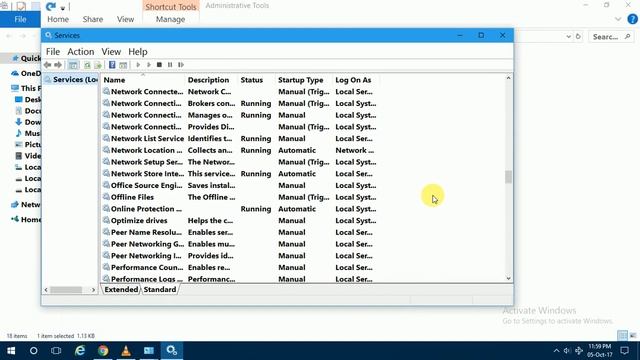Open VLC media player from taskbar
The height and width of the screenshot is (360, 640).
pos(126,351)
